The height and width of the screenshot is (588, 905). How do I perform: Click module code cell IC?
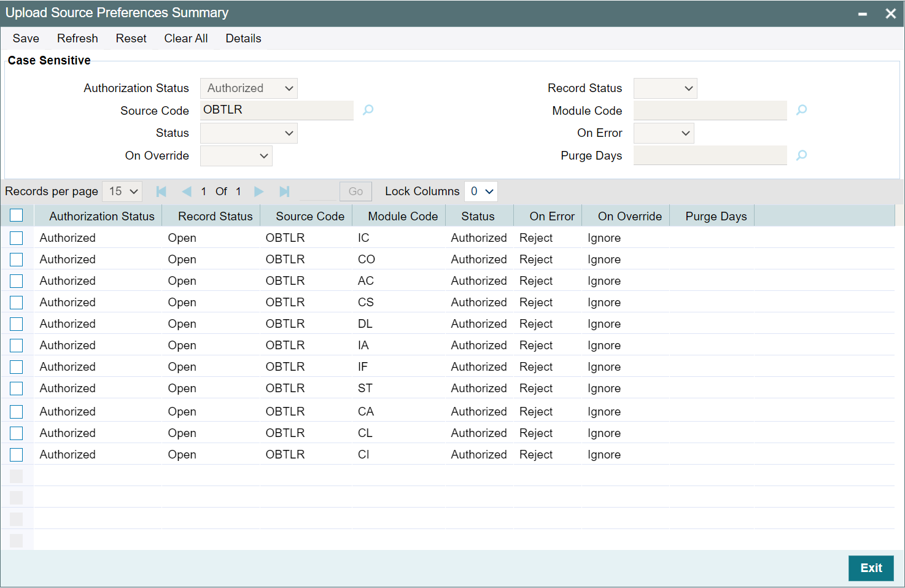coord(363,238)
